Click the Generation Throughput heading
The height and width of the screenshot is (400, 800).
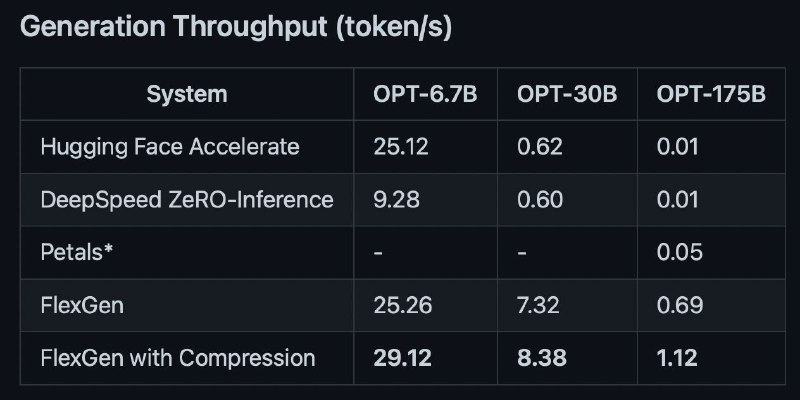[236, 27]
